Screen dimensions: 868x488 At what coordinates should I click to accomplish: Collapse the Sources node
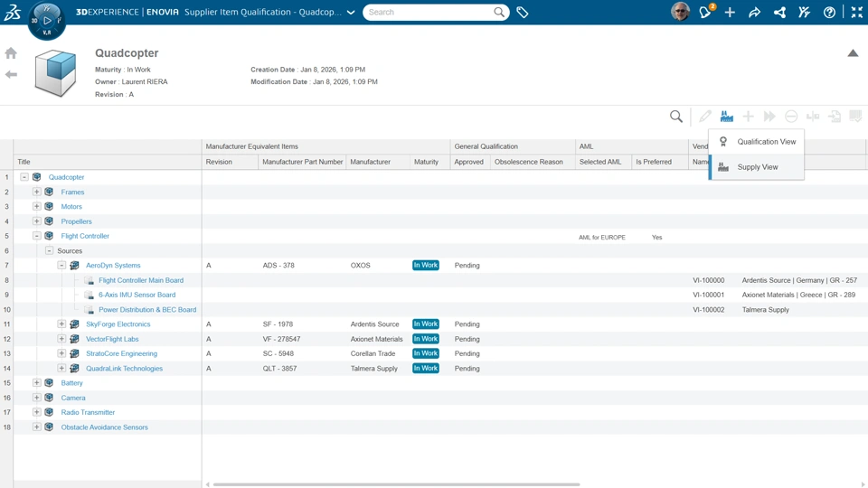coord(49,250)
